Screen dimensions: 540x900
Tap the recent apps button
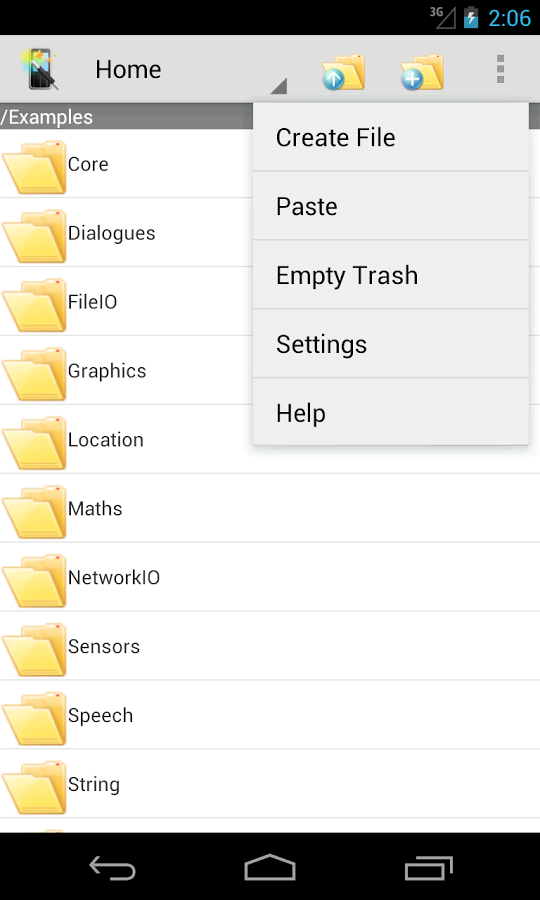tap(428, 867)
